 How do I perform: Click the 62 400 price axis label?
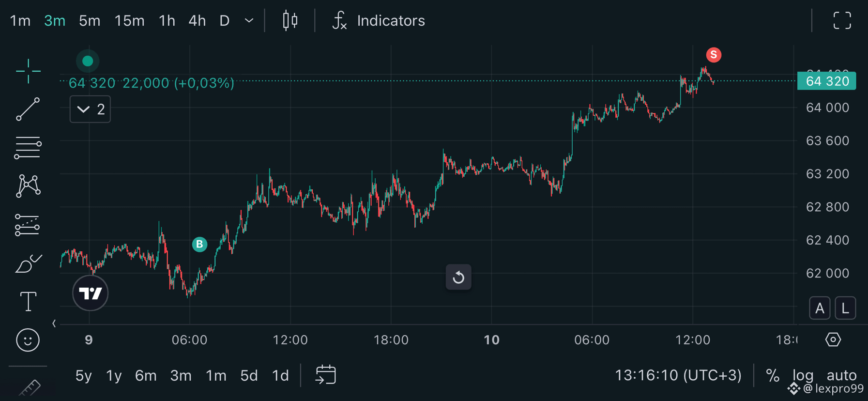coord(827,240)
